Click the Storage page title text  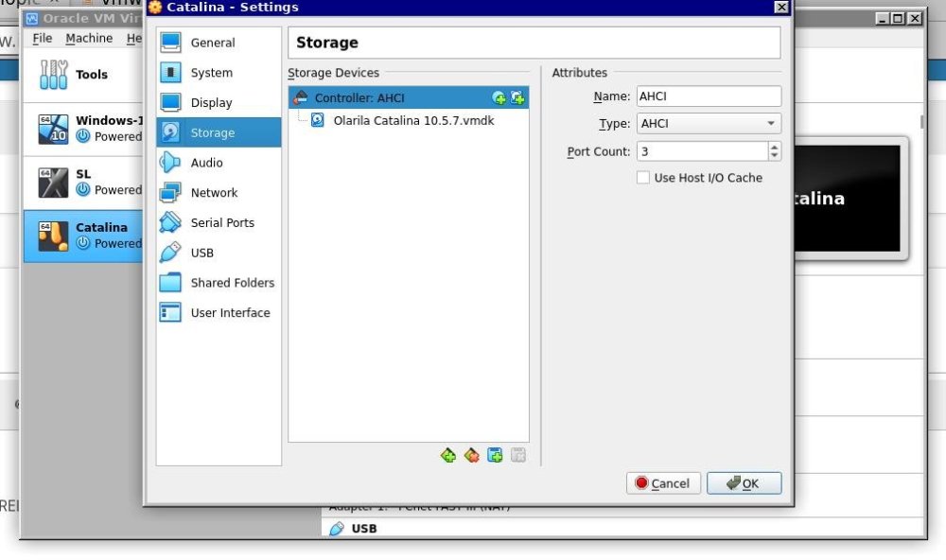(x=327, y=43)
